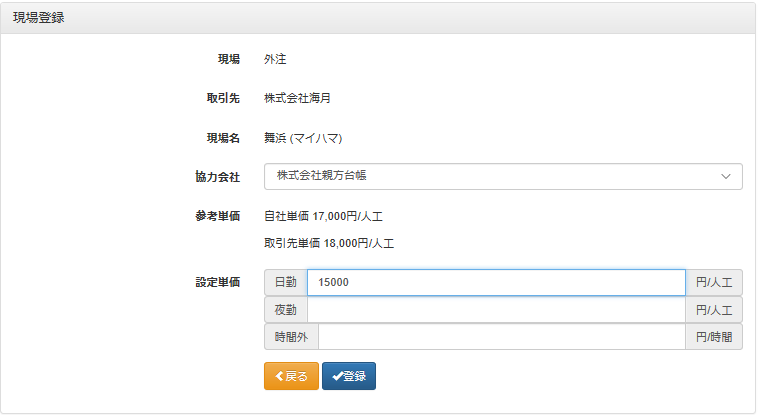758x415 pixels.
Task: Click the 協力会社 field label
Action: tap(217, 177)
